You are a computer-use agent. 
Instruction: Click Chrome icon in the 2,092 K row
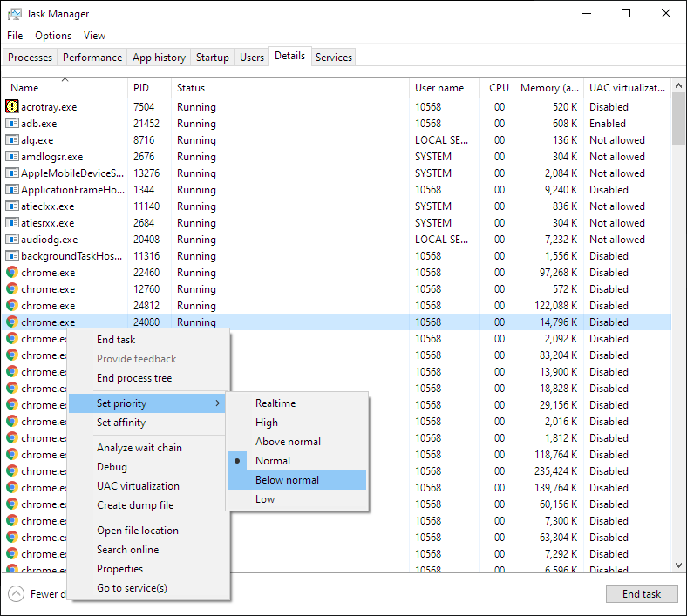[x=12, y=338]
